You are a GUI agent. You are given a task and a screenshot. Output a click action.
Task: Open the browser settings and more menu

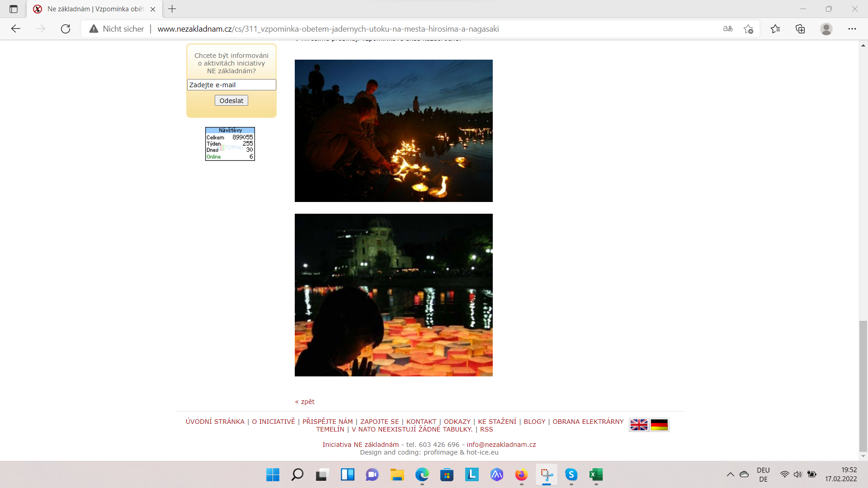coord(852,29)
